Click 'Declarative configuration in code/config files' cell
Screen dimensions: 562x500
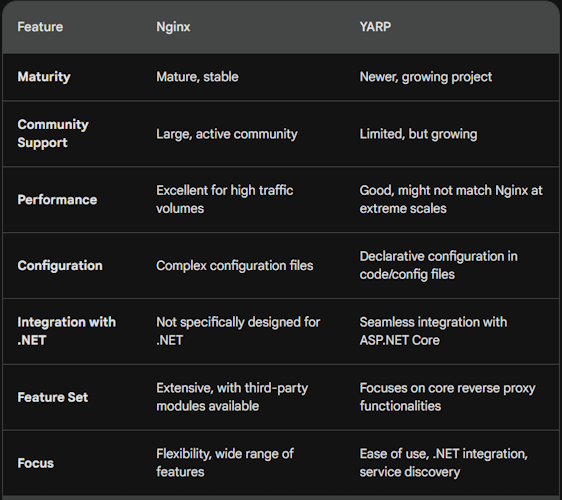pos(439,265)
